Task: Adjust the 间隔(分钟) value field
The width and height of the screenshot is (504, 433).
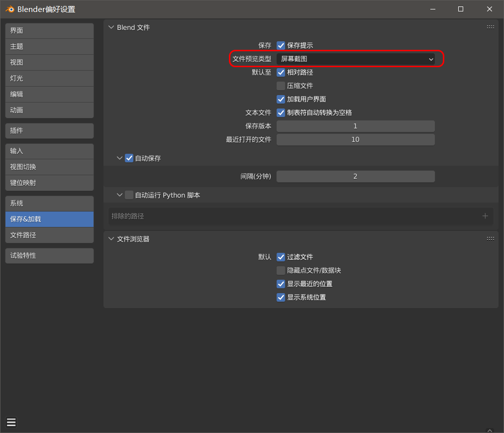Action: (x=355, y=176)
